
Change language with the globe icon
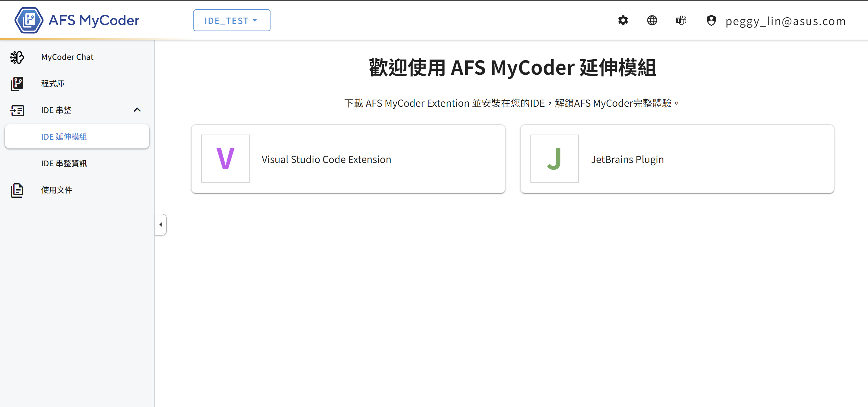coord(652,20)
